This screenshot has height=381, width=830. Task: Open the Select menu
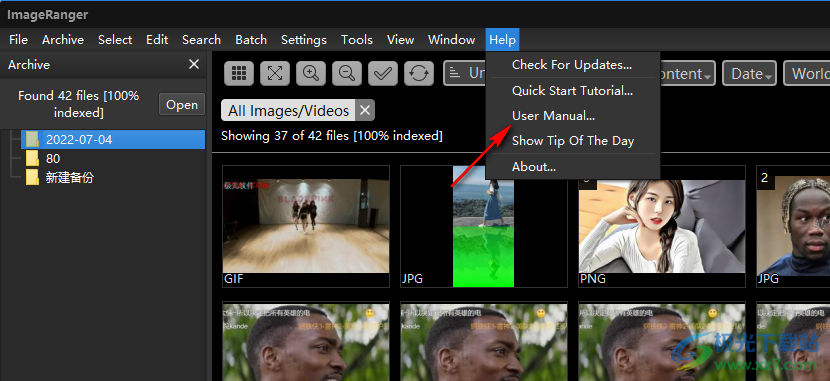pos(115,40)
